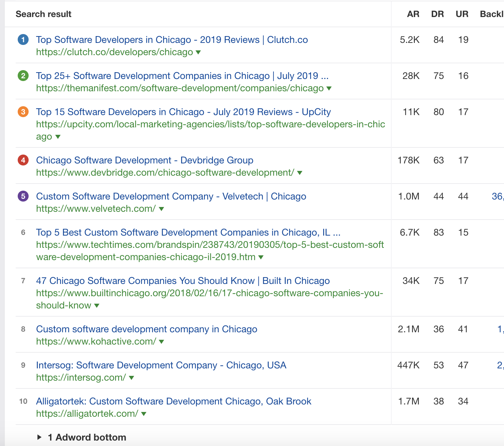
Task: Open the clutch.co/developers/chicago URL
Action: pos(114,52)
